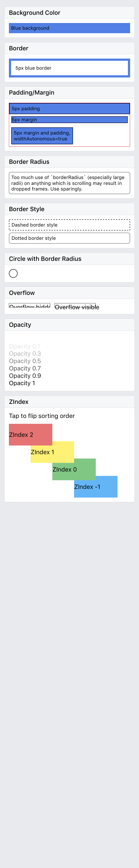Click the "Dotted border style" box
Screen dimensions: 139x868
pyautogui.click(x=69, y=238)
